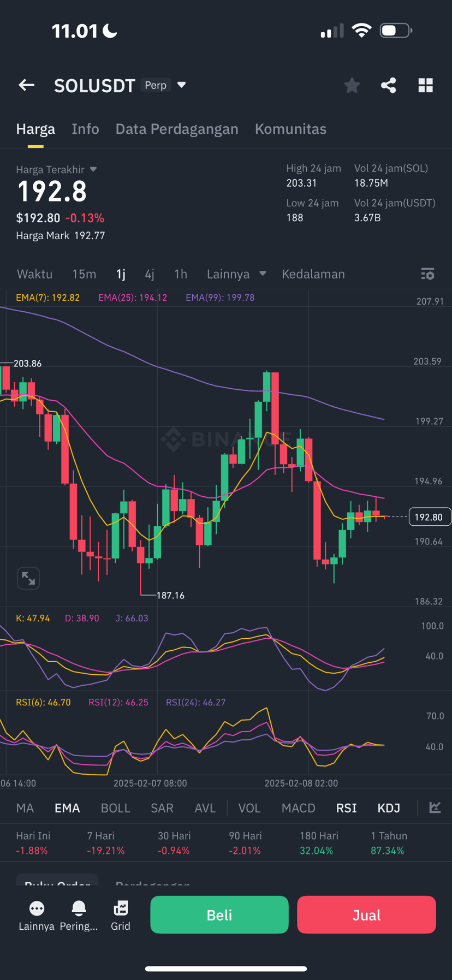Tap the current price tag 192.80

pyautogui.click(x=430, y=517)
